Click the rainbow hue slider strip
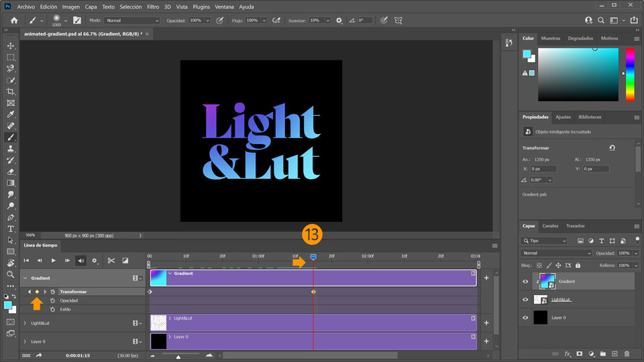 point(630,74)
